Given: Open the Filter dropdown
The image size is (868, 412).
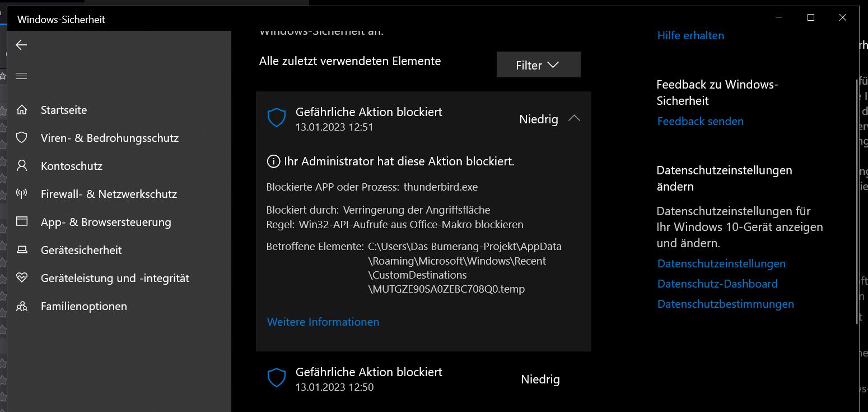Looking at the screenshot, I should coord(538,65).
